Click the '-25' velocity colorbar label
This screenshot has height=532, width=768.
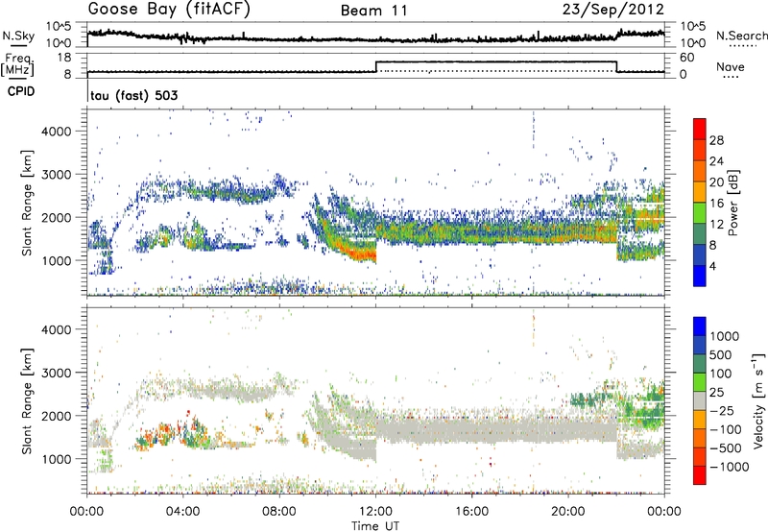pos(724,410)
